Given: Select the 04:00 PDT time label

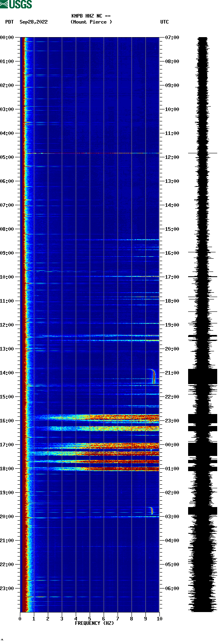Looking at the screenshot, I should click(7, 133).
